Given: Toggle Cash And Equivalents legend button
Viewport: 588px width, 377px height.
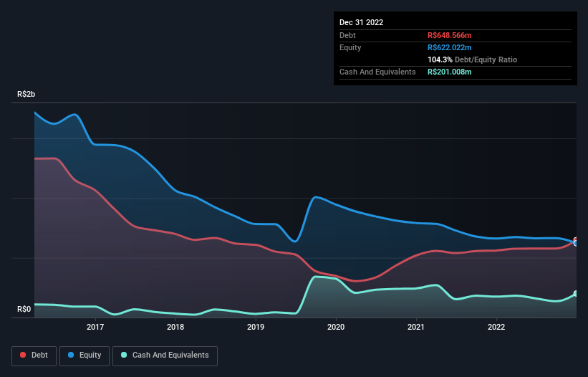Looking at the screenshot, I should [x=165, y=355].
